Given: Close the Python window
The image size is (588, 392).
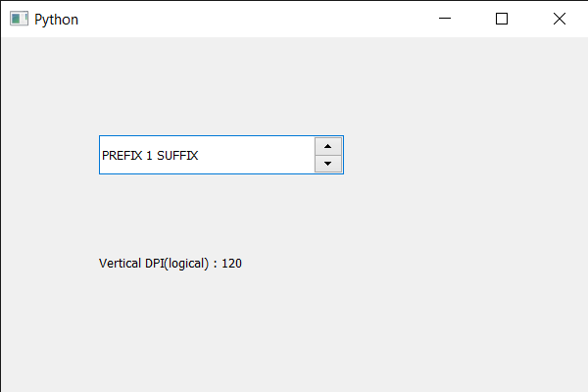Looking at the screenshot, I should (x=560, y=19).
